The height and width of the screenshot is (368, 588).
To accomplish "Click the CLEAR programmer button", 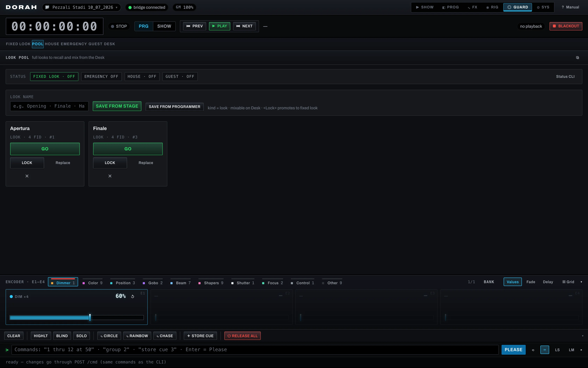I will click(14, 336).
